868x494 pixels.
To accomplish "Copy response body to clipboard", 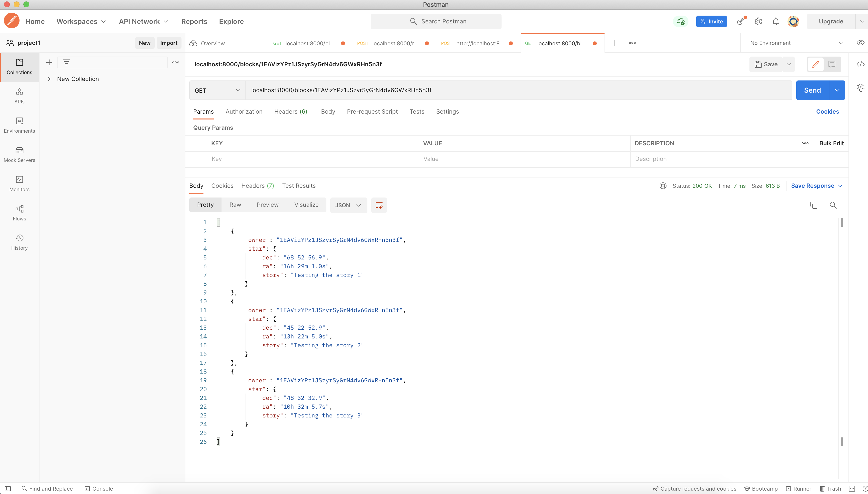I will click(x=814, y=205).
